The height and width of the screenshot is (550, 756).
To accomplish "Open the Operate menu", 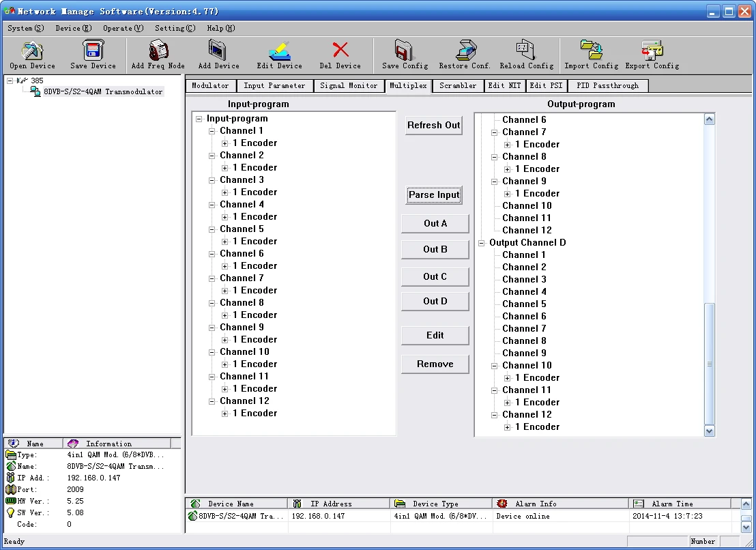I will [123, 28].
